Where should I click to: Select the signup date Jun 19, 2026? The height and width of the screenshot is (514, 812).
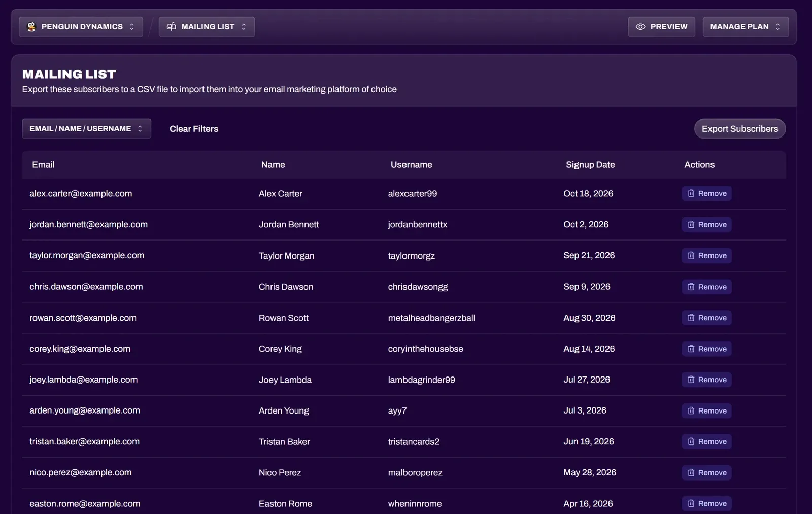[589, 441]
